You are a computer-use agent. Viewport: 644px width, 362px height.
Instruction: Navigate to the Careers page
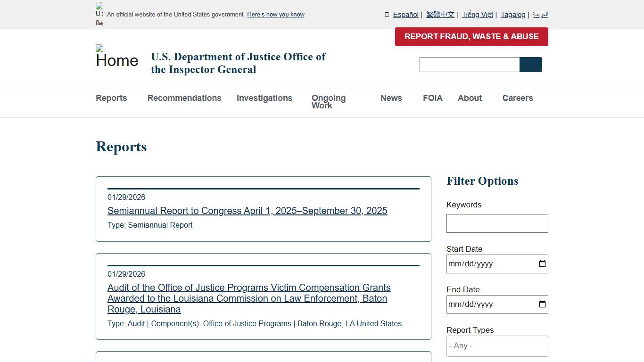pyautogui.click(x=517, y=98)
